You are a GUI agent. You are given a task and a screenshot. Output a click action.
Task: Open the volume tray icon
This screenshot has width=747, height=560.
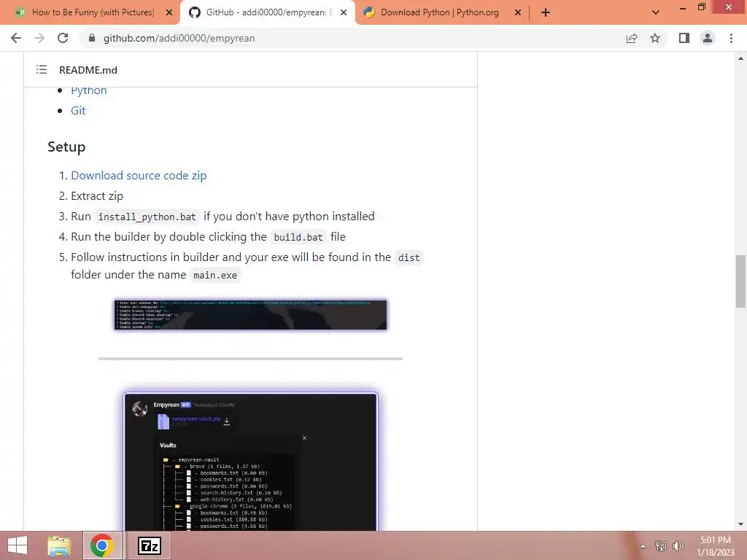[x=678, y=546]
